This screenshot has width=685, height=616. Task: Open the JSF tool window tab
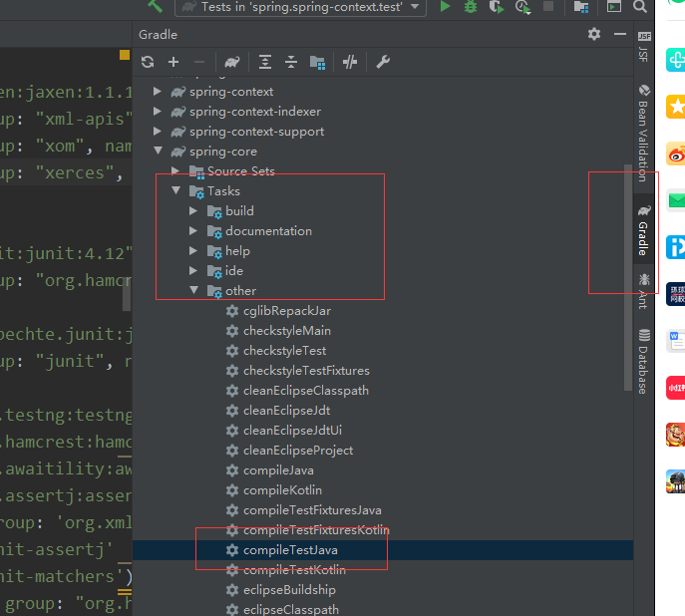pos(643,46)
